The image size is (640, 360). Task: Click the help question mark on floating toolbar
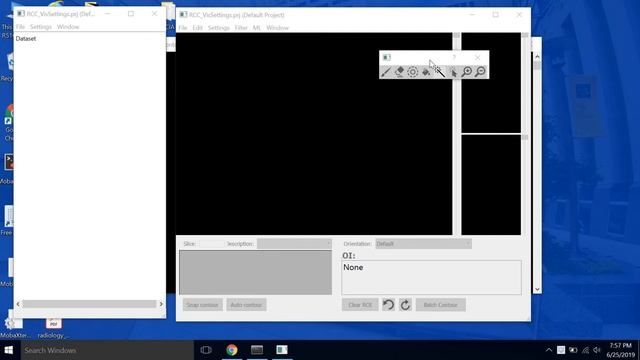454,58
